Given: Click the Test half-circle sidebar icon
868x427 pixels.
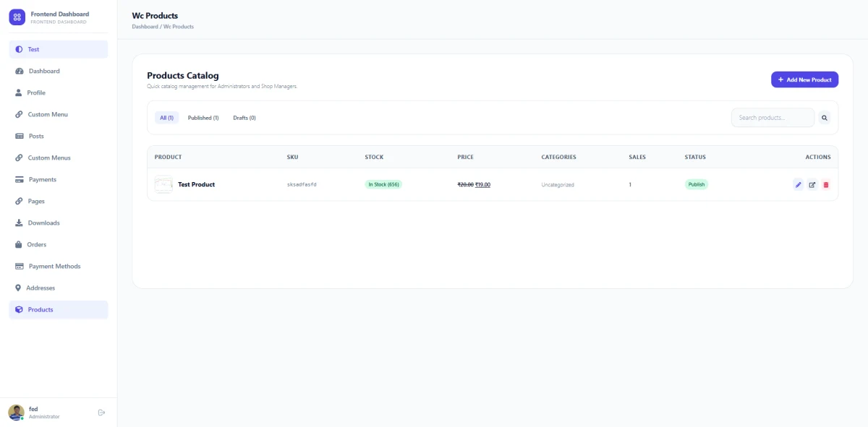Looking at the screenshot, I should click(19, 49).
